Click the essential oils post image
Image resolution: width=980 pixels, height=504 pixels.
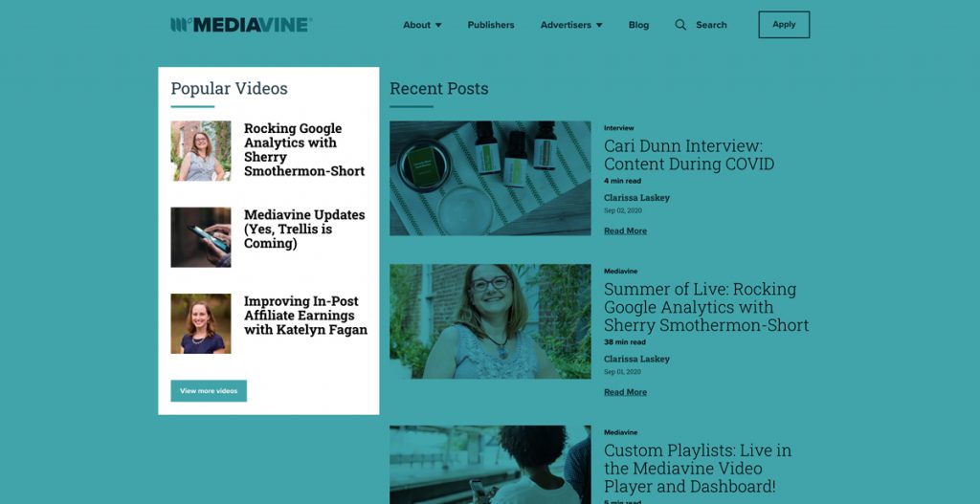coord(490,178)
